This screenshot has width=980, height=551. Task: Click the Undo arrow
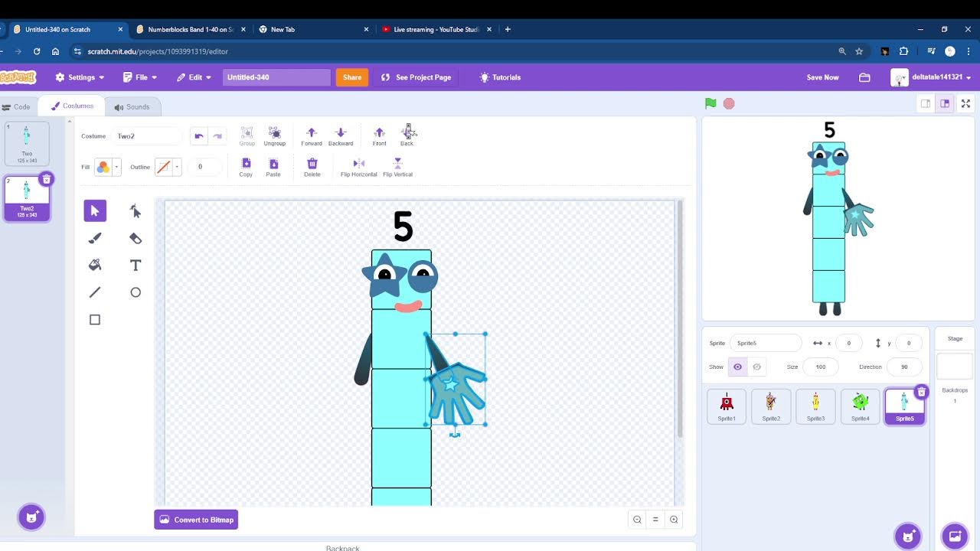click(x=199, y=136)
